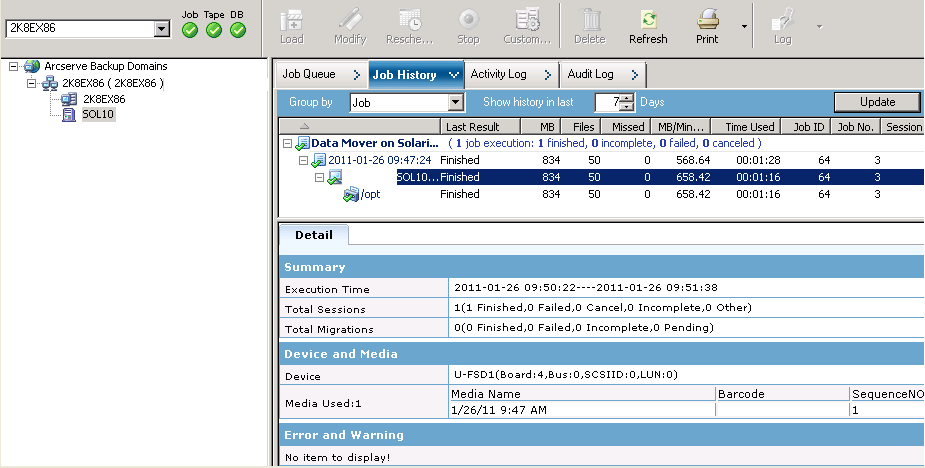925x468 pixels.
Task: Open the Group by Job dropdown
Action: tap(456, 102)
